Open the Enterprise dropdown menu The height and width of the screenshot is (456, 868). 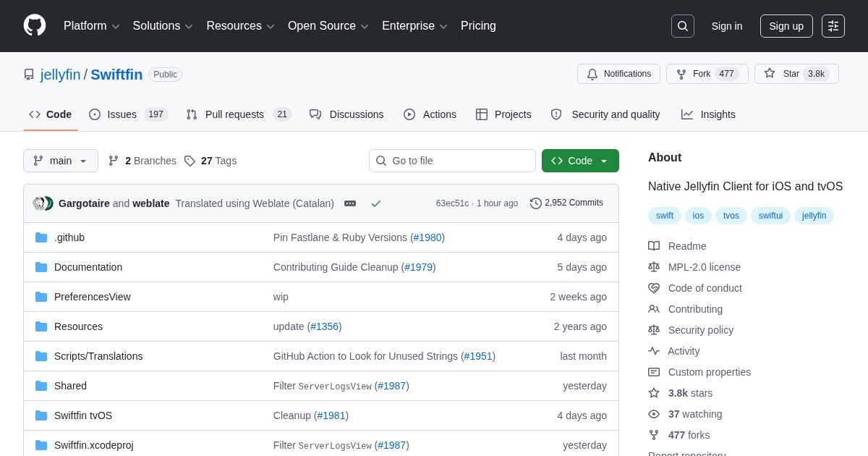click(x=414, y=26)
